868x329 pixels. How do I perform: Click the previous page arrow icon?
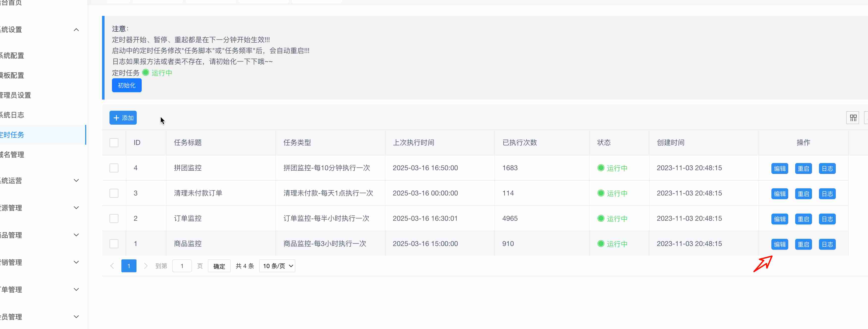coord(112,266)
